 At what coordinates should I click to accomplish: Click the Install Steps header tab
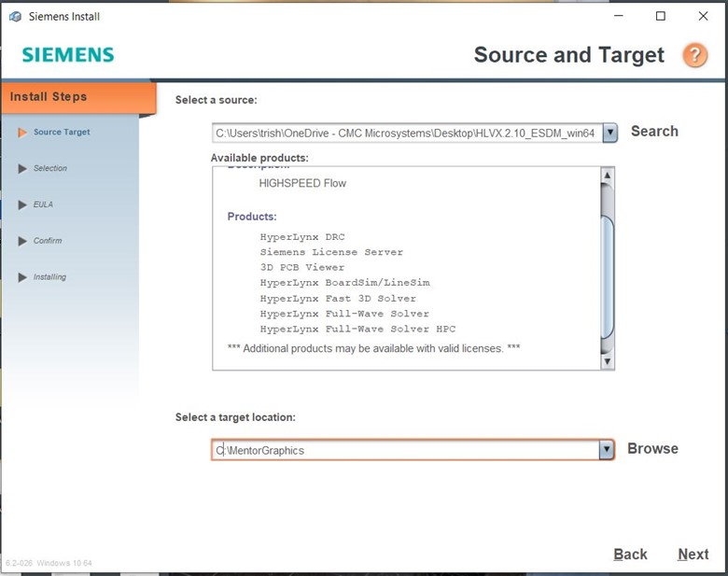click(78, 97)
